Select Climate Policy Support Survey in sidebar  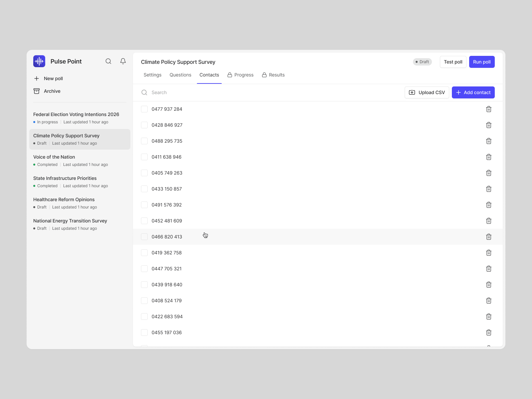coord(80,139)
